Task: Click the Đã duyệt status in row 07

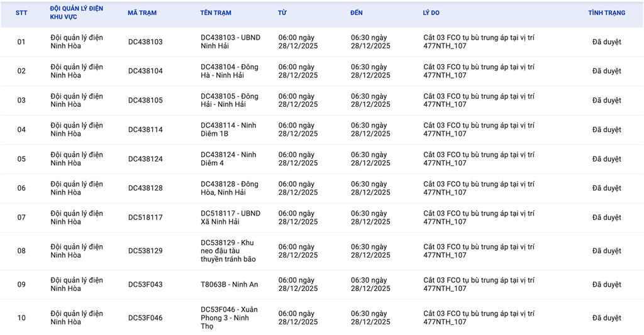Action: pyautogui.click(x=606, y=217)
